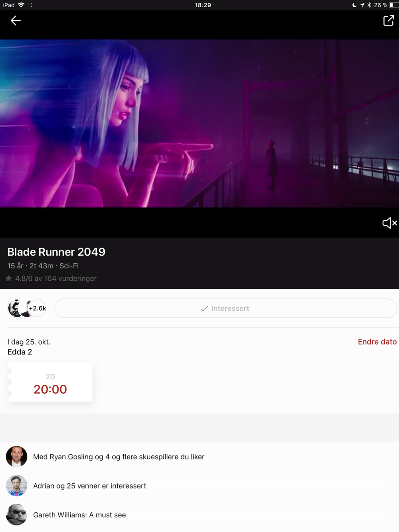The width and height of the screenshot is (399, 532).
Task: Open the +2.6k interested users avatars
Action: point(37,308)
